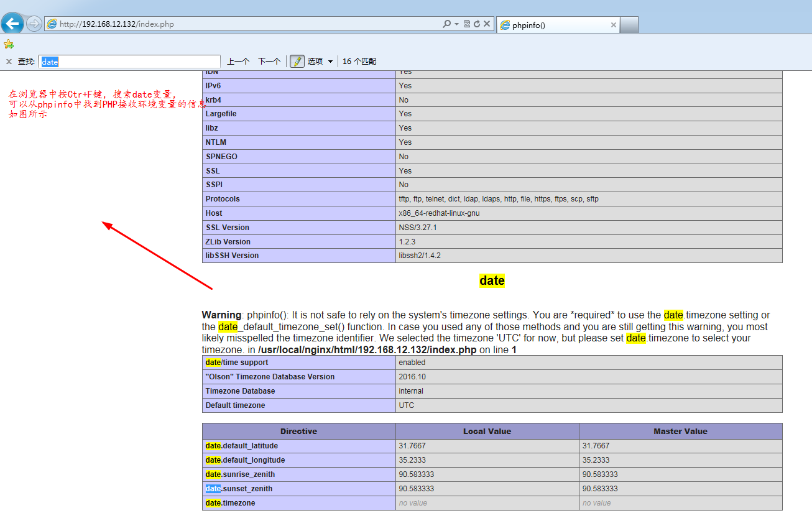Click the find text input containing date
Image resolution: width=812 pixels, height=518 pixels.
(129, 62)
